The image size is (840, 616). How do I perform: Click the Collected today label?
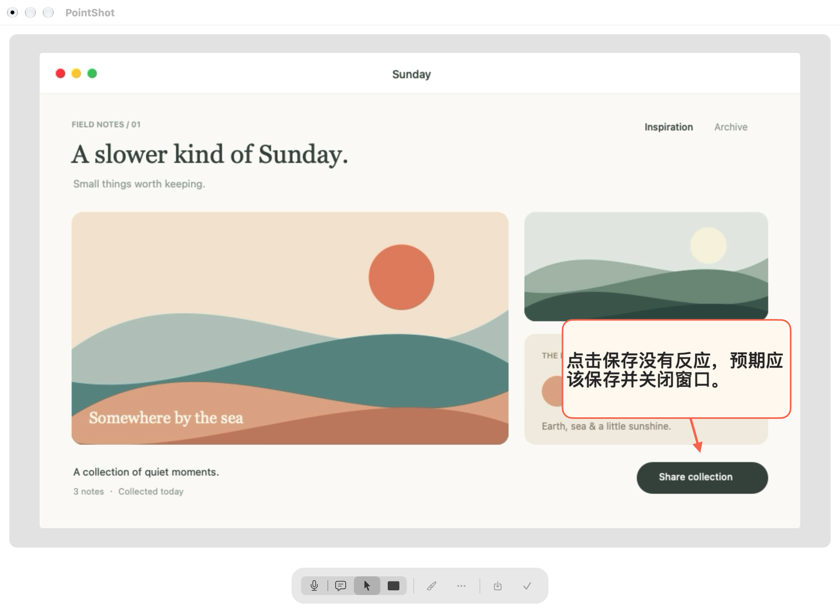[x=151, y=492]
